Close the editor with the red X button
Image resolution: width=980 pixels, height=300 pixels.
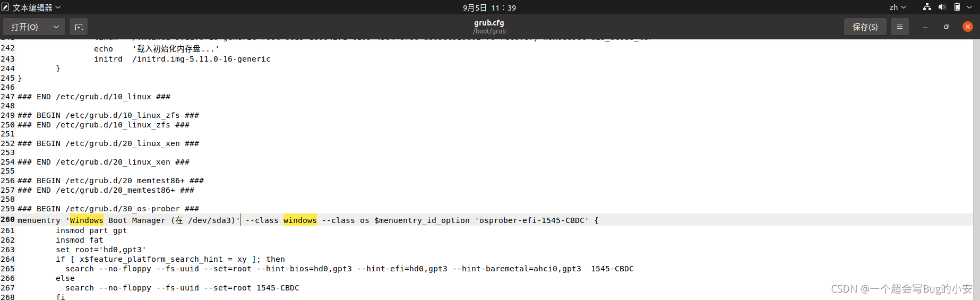(x=968, y=27)
